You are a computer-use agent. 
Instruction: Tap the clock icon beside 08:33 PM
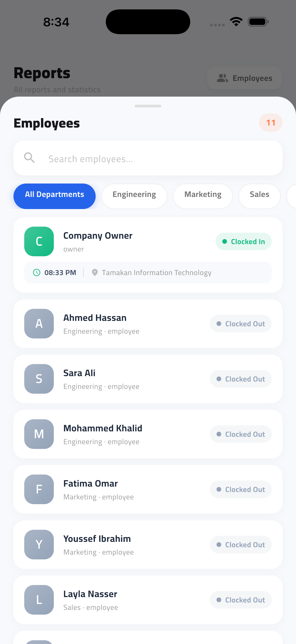click(37, 272)
